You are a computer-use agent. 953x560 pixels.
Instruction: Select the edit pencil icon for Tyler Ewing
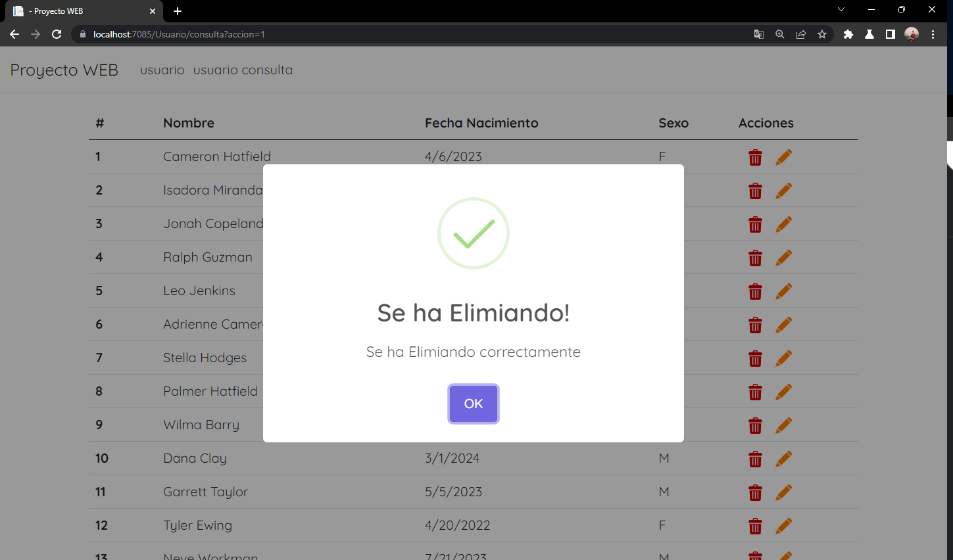(783, 526)
